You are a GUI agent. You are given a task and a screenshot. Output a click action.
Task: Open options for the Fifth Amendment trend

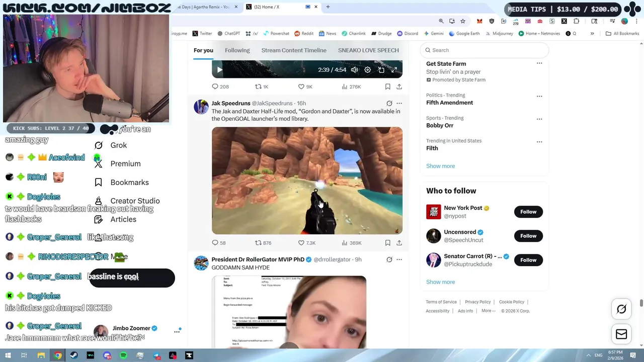tap(539, 96)
